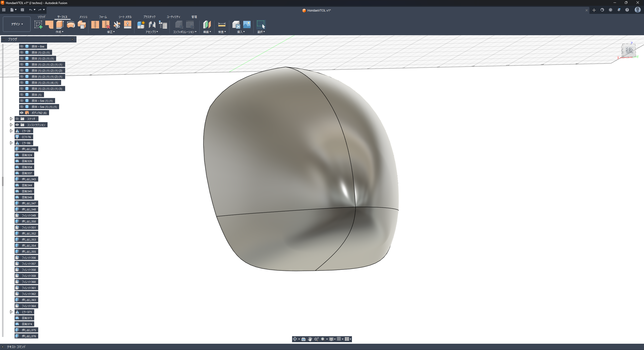Click the Trim scissors tool icon
This screenshot has width=644, height=350.
[x=117, y=25]
